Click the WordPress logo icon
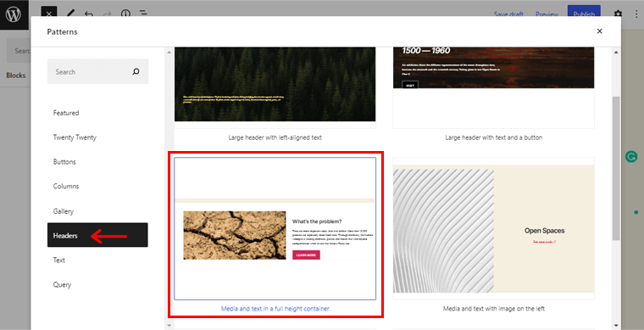Screen dimensions: 644x330 [14, 14]
